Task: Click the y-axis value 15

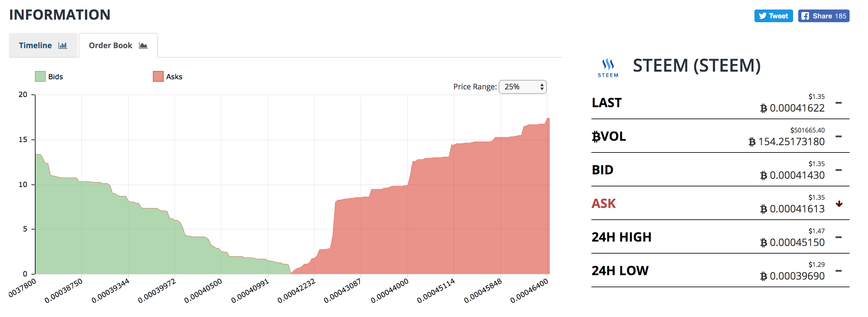Action: (x=23, y=140)
